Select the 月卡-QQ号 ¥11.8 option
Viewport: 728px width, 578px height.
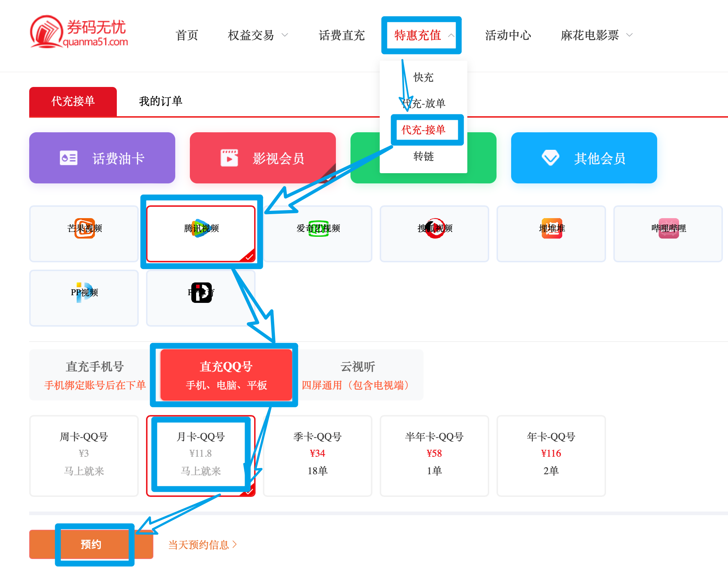pos(201,456)
